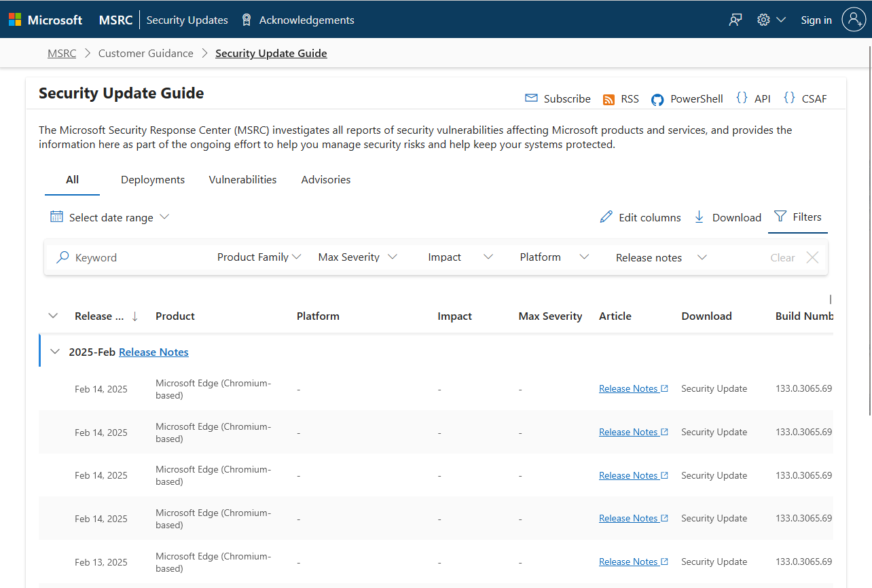Viewport: 872px width, 588px height.
Task: Click the Sign in avatar icon
Action: pyautogui.click(x=854, y=20)
